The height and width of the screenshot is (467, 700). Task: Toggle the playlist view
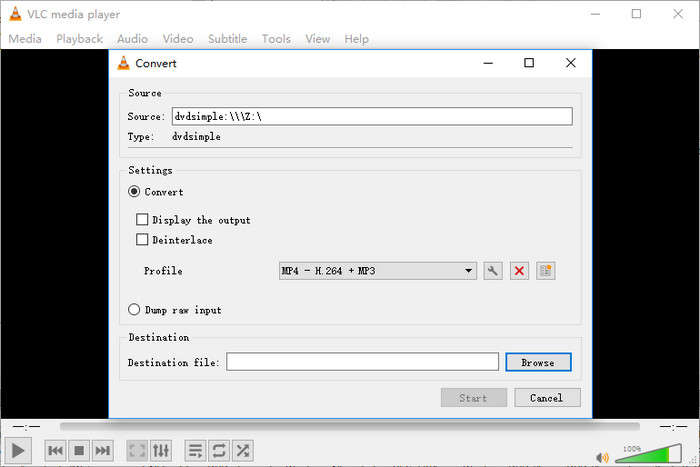(196, 450)
